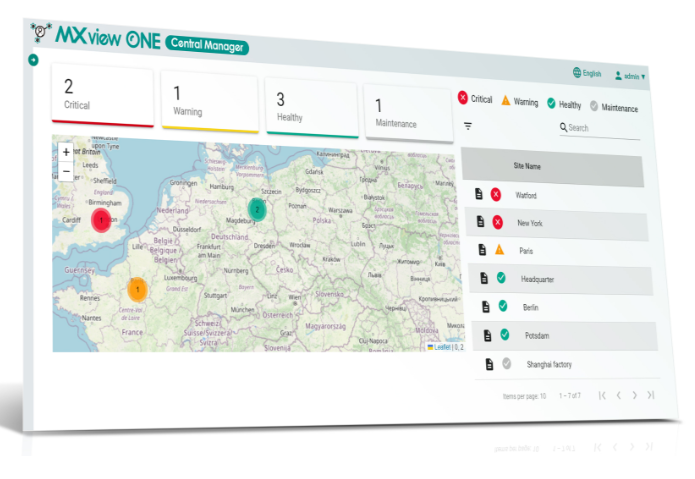Screen dimensions: 695x479
Task: Open the filter list icon
Action: coord(467,126)
